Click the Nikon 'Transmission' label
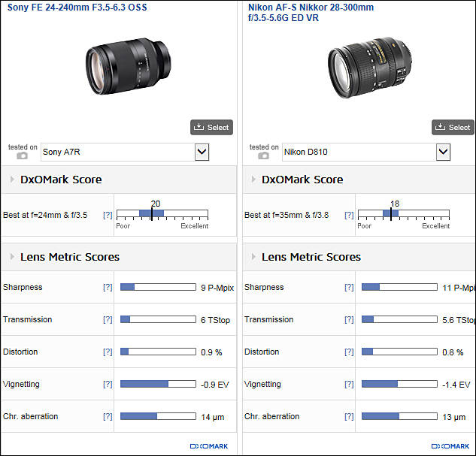The width and height of the screenshot is (476, 456). [x=269, y=319]
